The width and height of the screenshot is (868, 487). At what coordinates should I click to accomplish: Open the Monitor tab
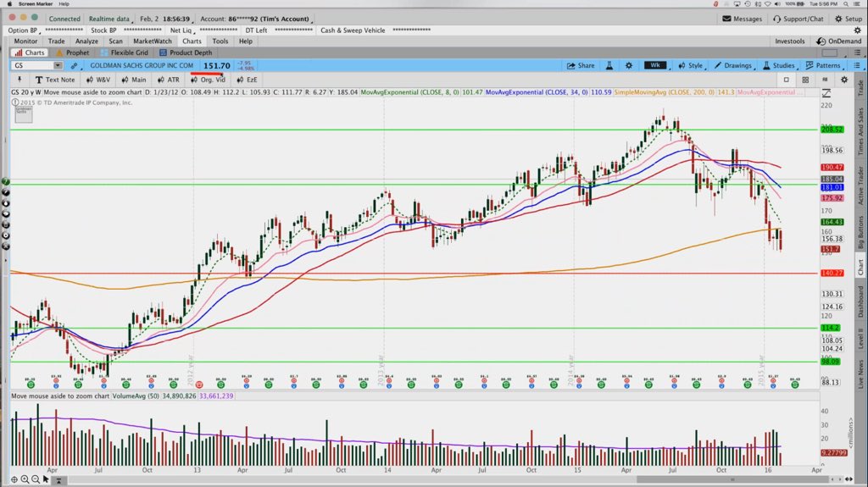25,41
